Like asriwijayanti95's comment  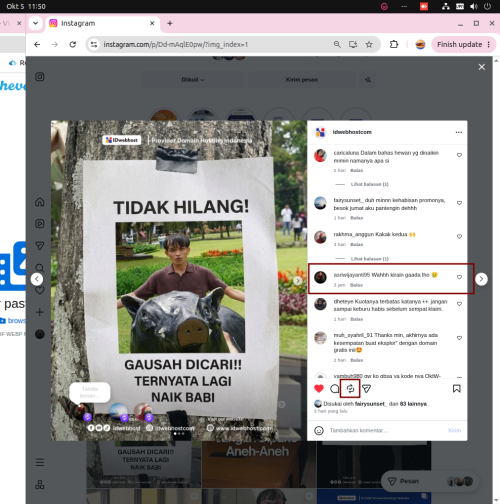(459, 277)
